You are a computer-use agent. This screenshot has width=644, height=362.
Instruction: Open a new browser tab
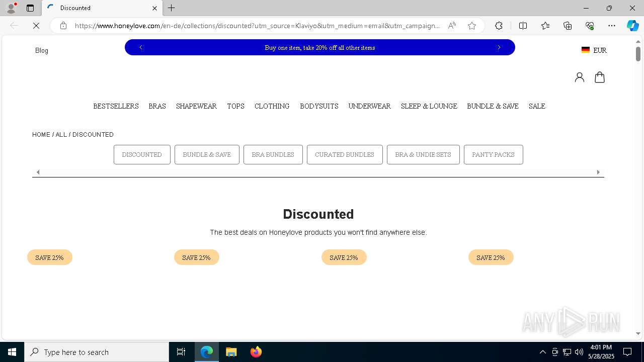click(172, 8)
